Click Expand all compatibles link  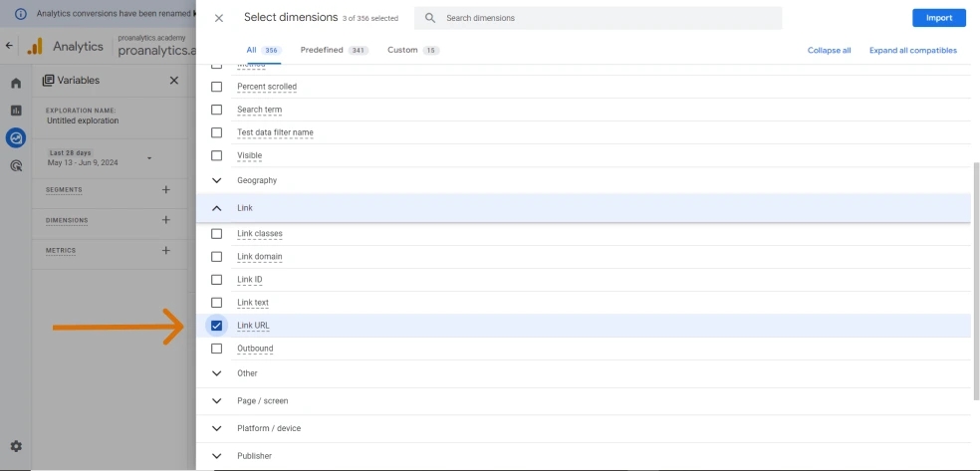click(912, 51)
